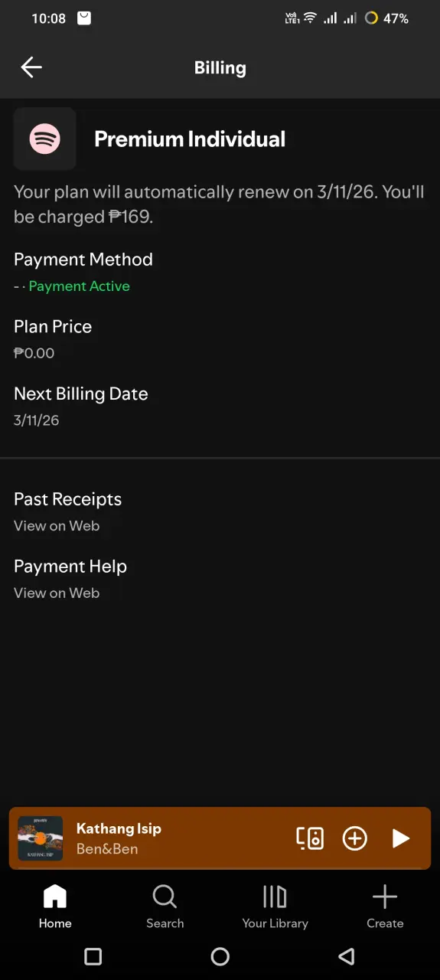Viewport: 440px width, 980px height.
Task: Click the Spotify logo beside Premium Individual
Action: tap(45, 139)
